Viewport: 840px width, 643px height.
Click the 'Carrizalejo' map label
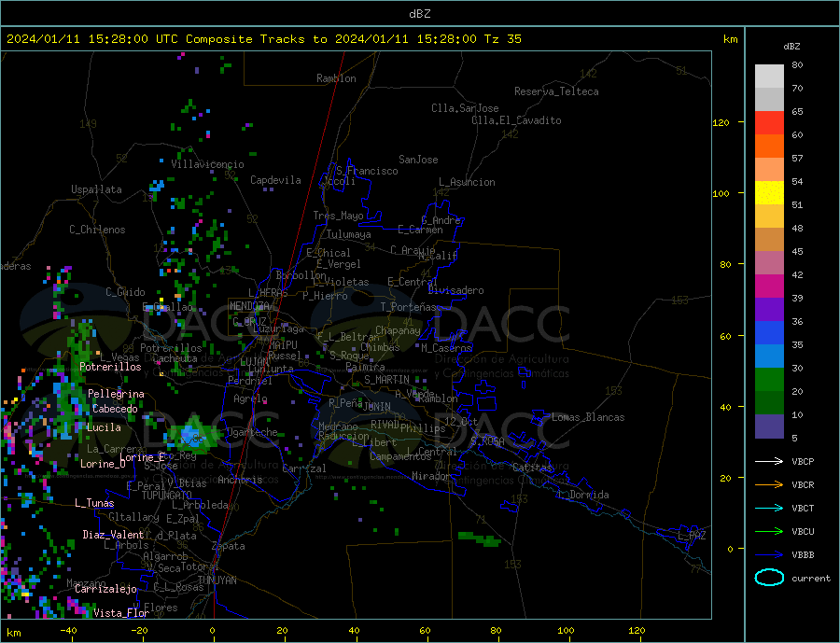click(105, 590)
